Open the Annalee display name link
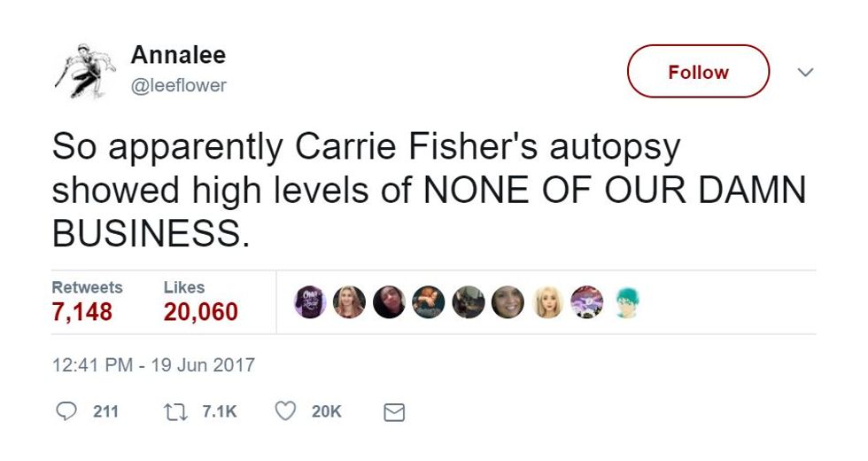Image resolution: width=868 pixels, height=461 pixels. (178, 55)
